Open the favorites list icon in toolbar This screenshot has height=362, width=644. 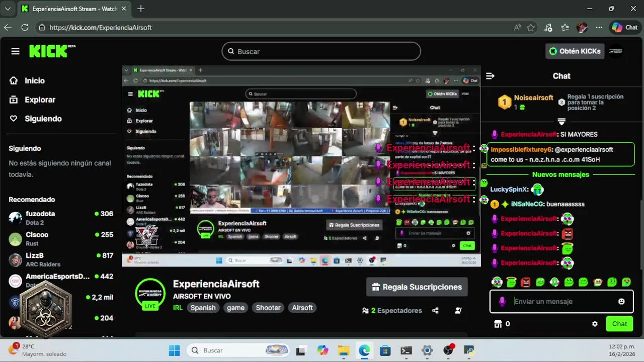[x=565, y=28]
